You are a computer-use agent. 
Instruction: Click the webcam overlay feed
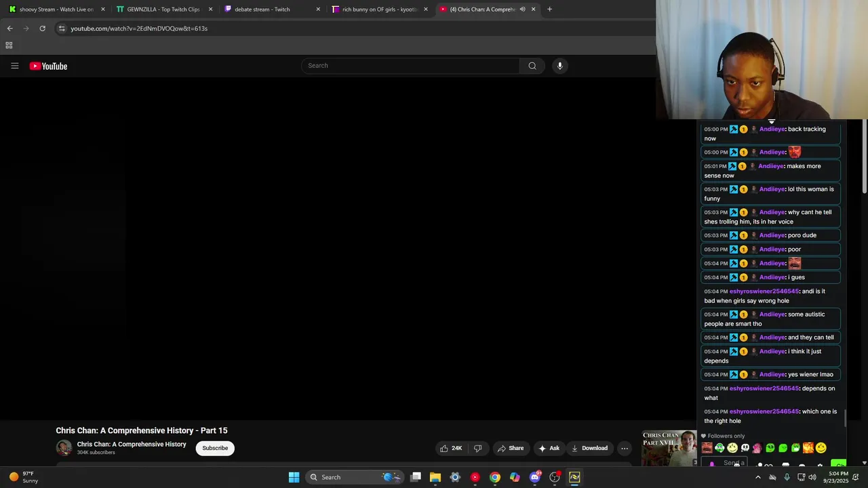coord(762,60)
